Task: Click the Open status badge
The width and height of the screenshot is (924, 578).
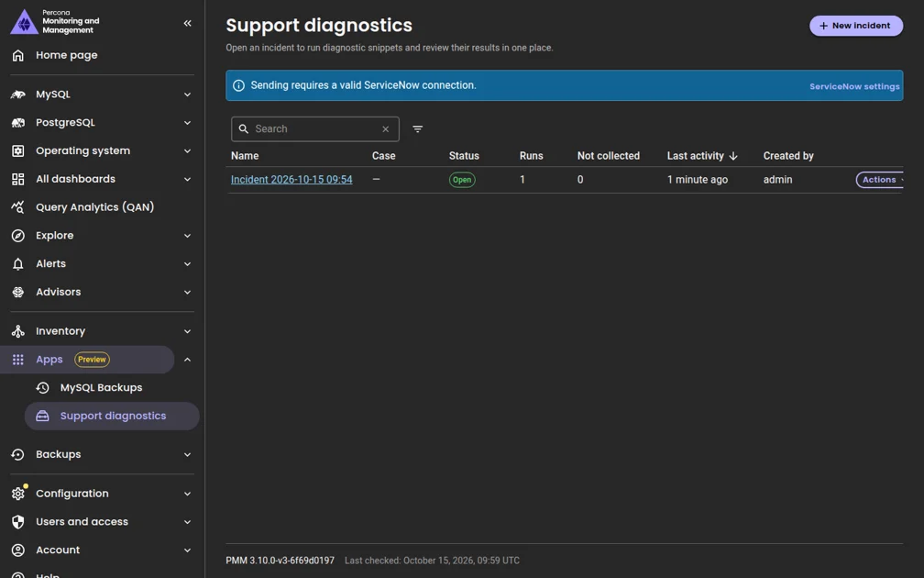Action: [x=462, y=180]
